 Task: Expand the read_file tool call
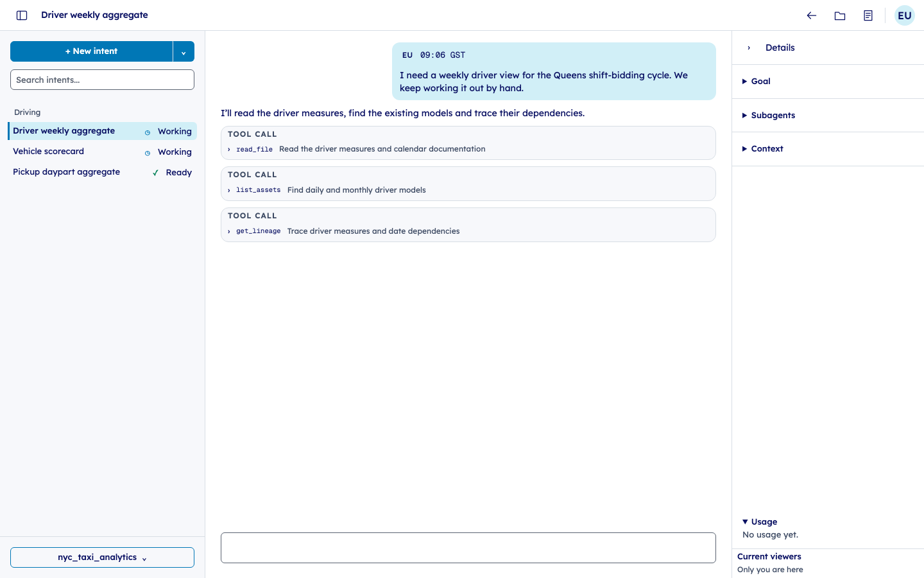[468, 149]
